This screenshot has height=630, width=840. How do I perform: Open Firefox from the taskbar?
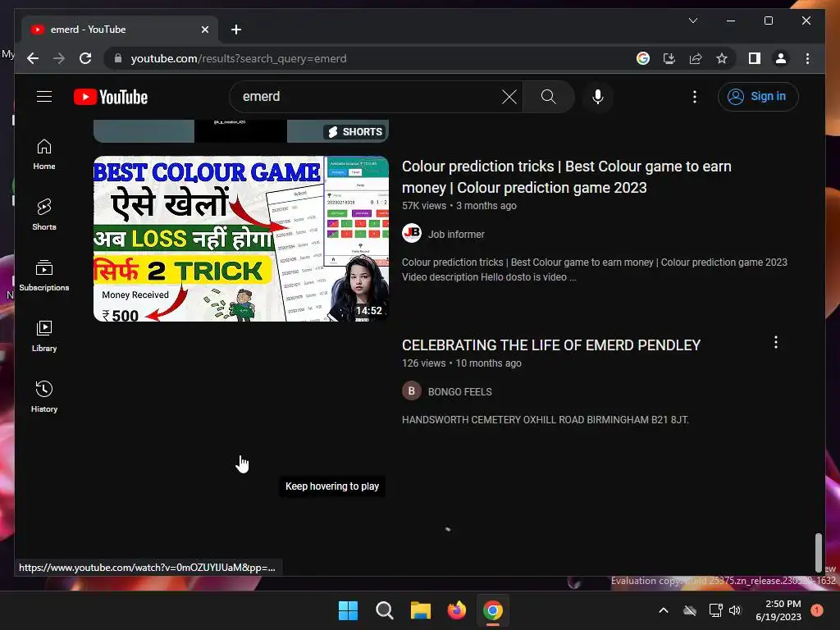[x=456, y=610]
